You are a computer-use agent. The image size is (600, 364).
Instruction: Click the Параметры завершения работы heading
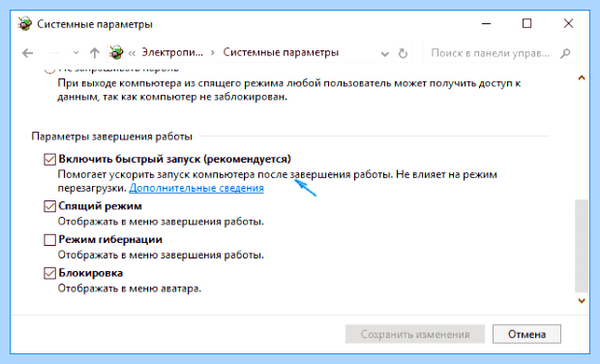[x=112, y=137]
